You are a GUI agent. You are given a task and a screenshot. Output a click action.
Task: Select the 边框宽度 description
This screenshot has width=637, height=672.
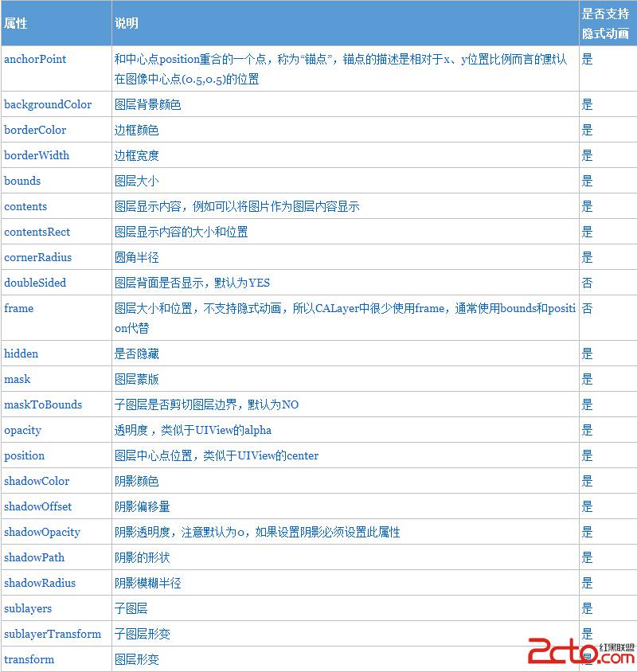pyautogui.click(x=137, y=155)
